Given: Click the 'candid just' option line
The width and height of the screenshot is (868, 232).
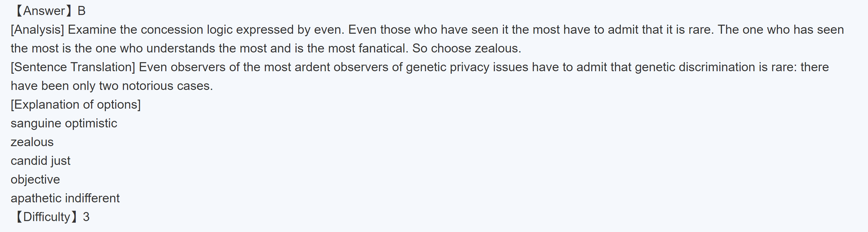Looking at the screenshot, I should click(40, 161).
